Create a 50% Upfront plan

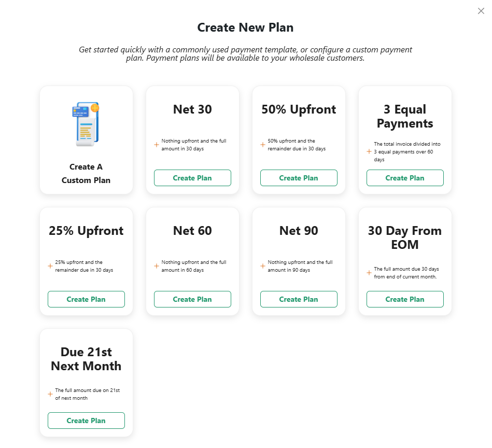[x=299, y=178]
